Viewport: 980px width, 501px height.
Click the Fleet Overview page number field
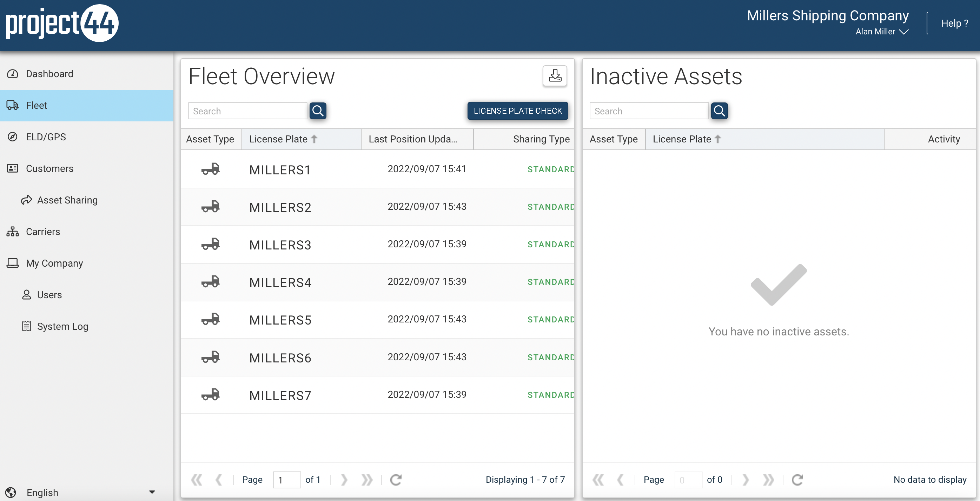pyautogui.click(x=287, y=480)
